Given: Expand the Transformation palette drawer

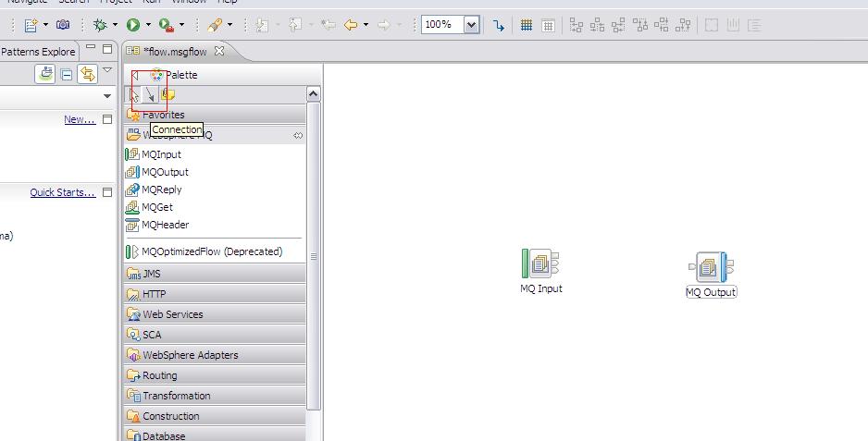Looking at the screenshot, I should pyautogui.click(x=215, y=396).
